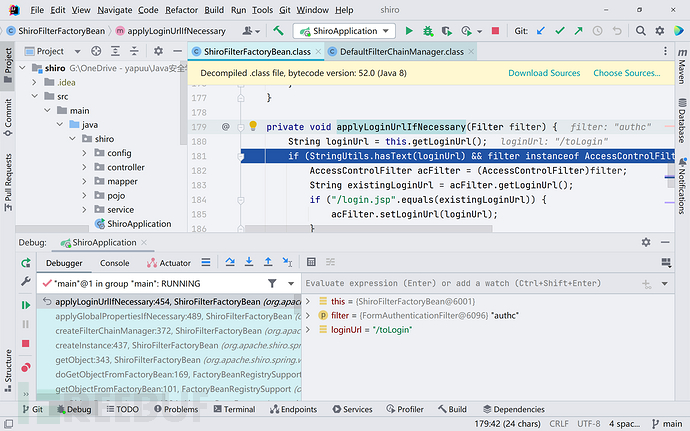
Task: Step over in debugger toolbar
Action: [x=230, y=262]
